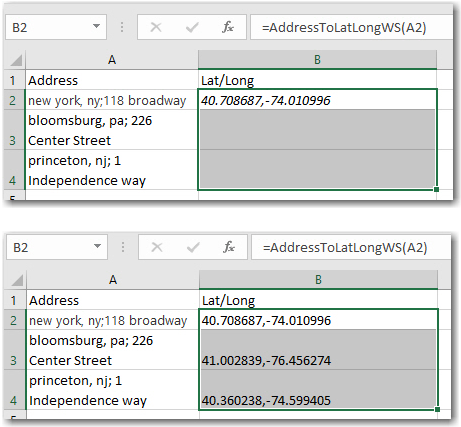Click Enter checkmark icon in top formula bar
Image resolution: width=461 pixels, height=427 pixels.
coord(192,27)
